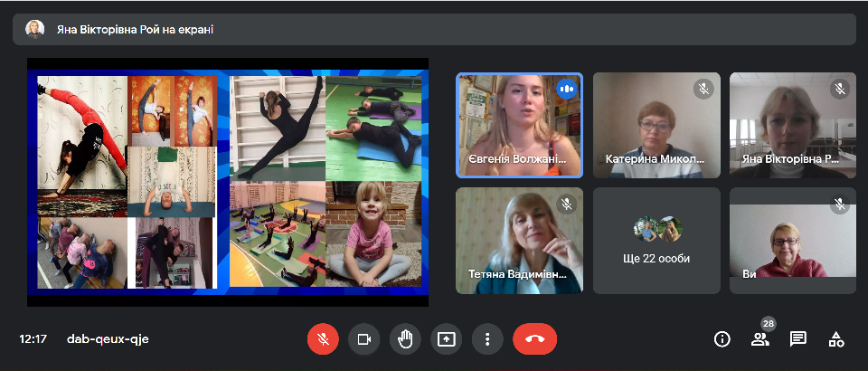
Task: Open the chat panel icon
Action: (x=797, y=339)
